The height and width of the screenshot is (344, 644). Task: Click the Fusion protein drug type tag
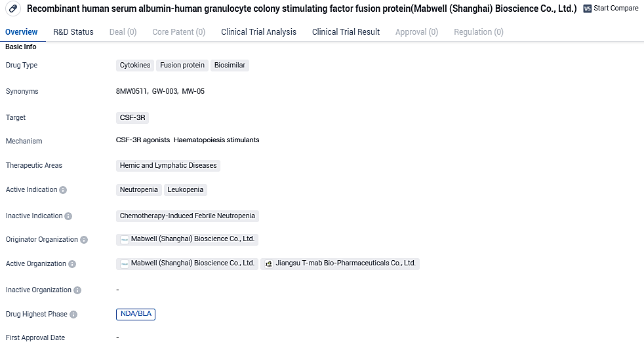click(x=182, y=66)
